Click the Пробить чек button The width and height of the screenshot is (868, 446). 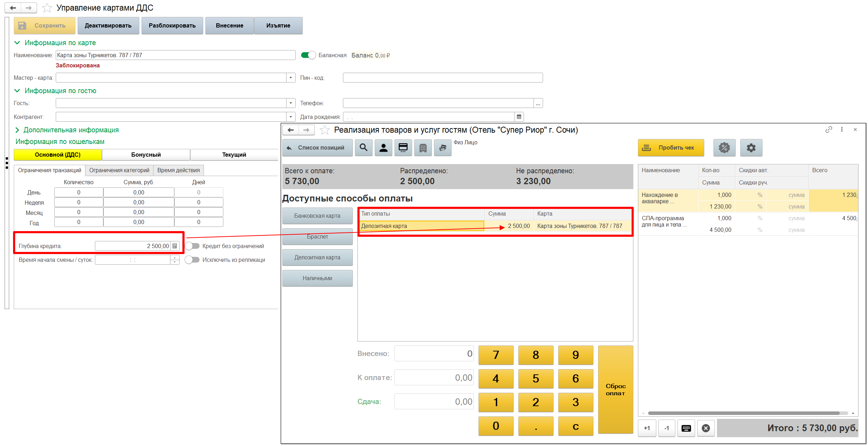(671, 147)
